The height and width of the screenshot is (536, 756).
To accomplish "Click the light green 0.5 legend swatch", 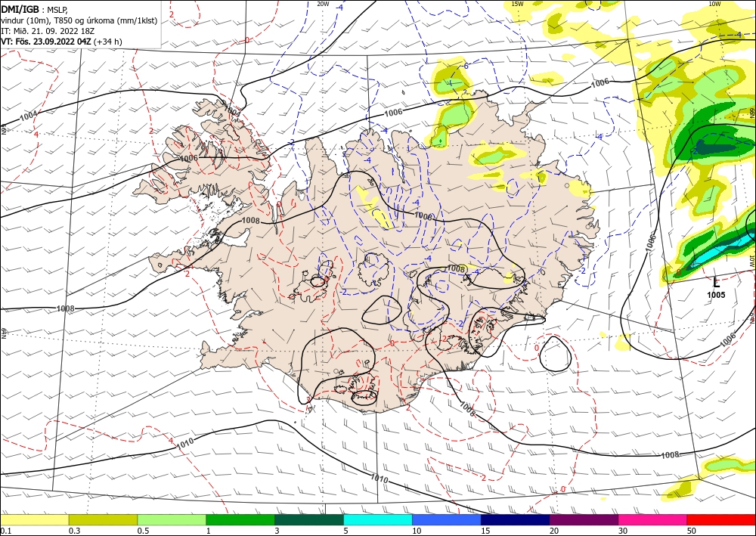I will (172, 519).
